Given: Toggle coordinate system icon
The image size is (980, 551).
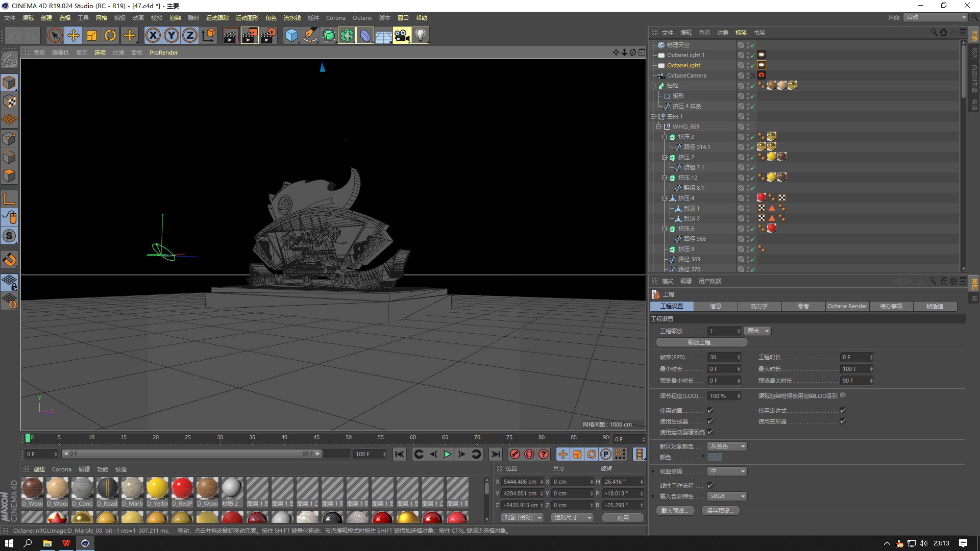Looking at the screenshot, I should [x=209, y=35].
